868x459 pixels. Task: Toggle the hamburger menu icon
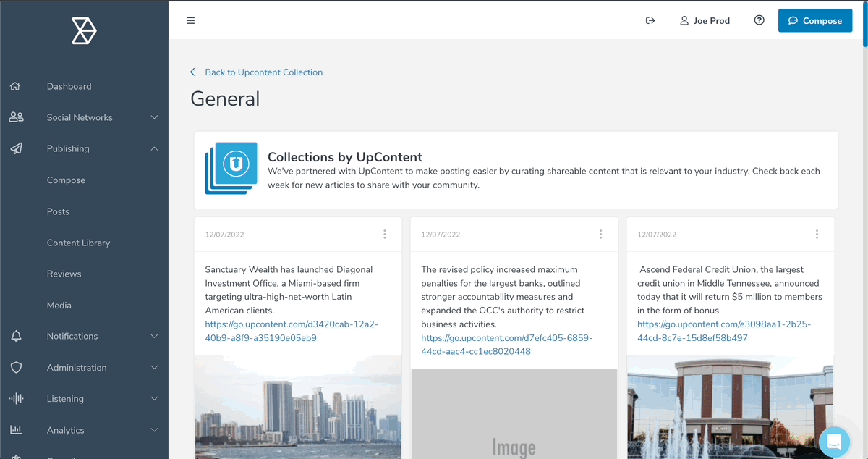pyautogui.click(x=191, y=20)
